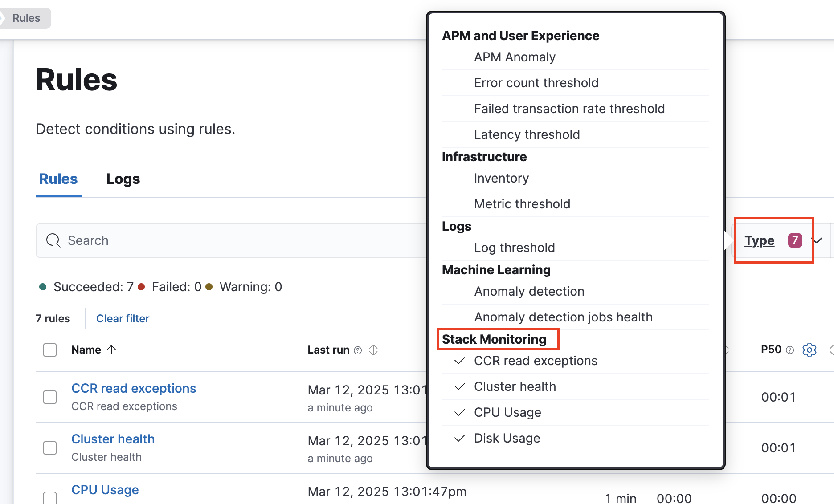
Task: Click the ascending sort arrow next to Name
Action: point(111,350)
